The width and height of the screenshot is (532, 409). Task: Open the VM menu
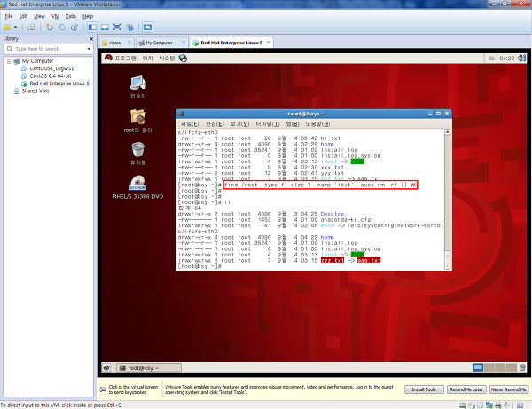55,16
